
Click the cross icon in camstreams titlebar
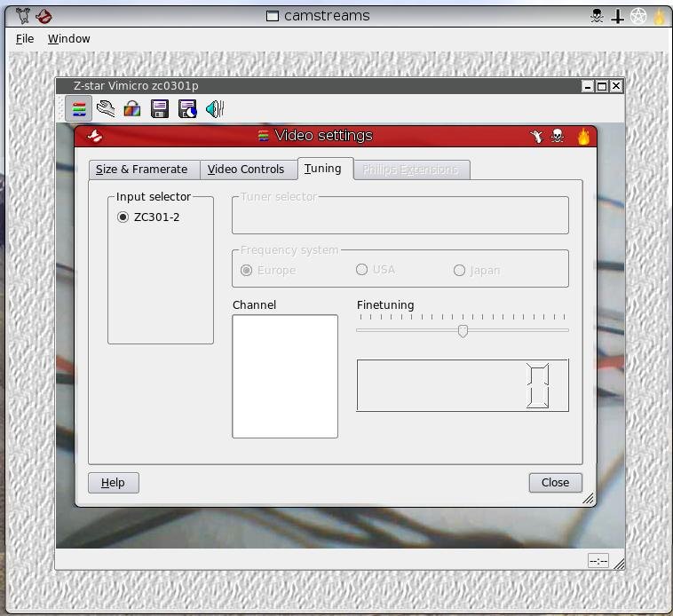coord(617,17)
